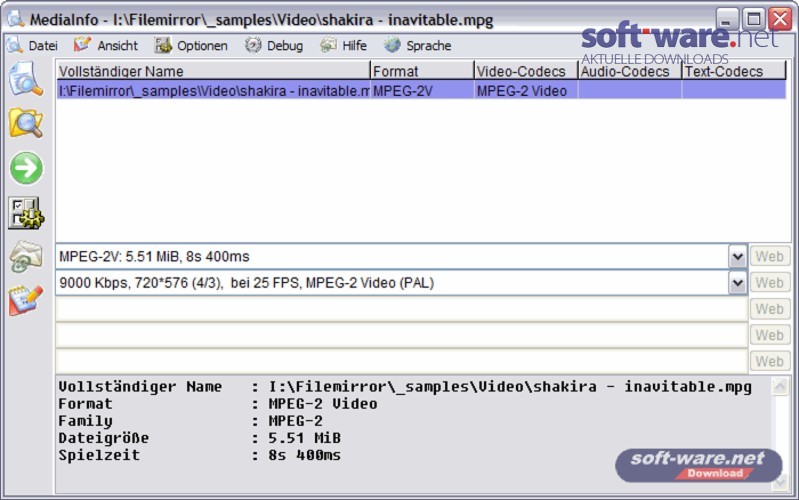799x500 pixels.
Task: Click Web button beside 9000 Kbps line
Action: click(769, 282)
